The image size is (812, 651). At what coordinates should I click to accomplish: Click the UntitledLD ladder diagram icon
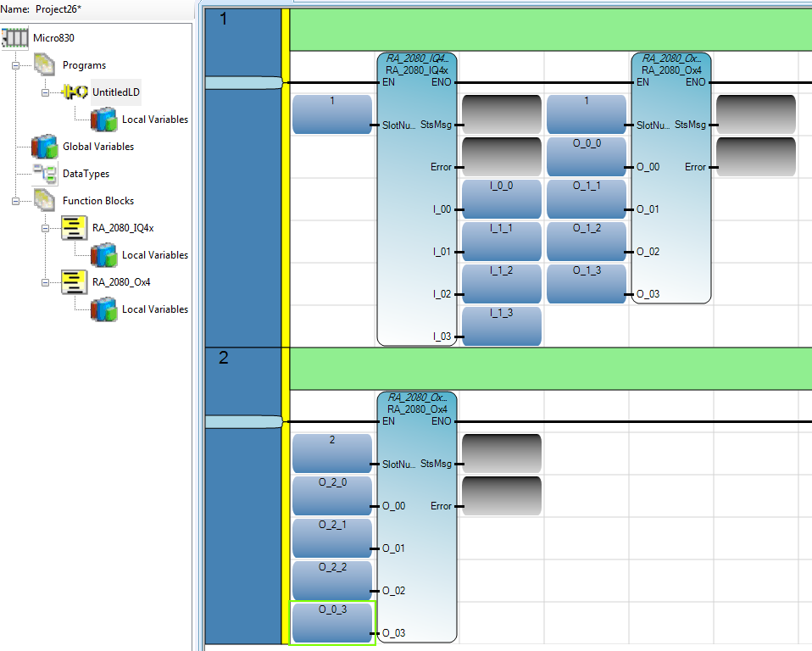click(75, 92)
